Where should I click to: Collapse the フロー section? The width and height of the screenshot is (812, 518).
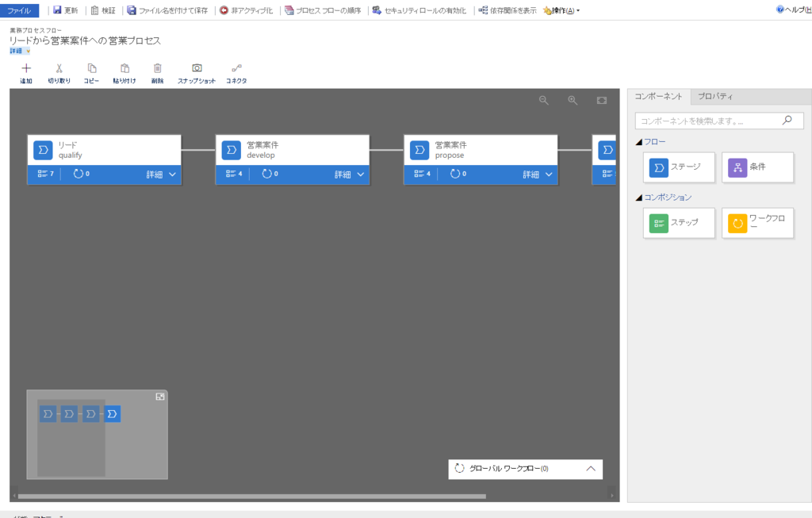[x=639, y=142]
